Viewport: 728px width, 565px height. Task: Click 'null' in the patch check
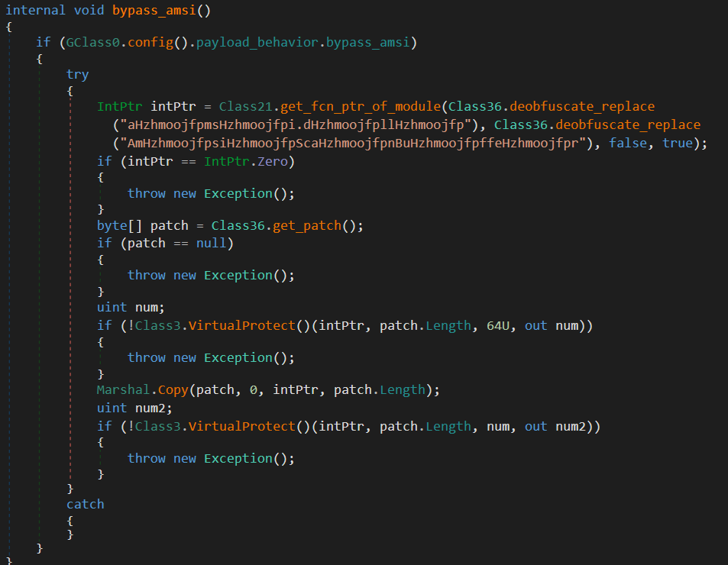tap(211, 244)
